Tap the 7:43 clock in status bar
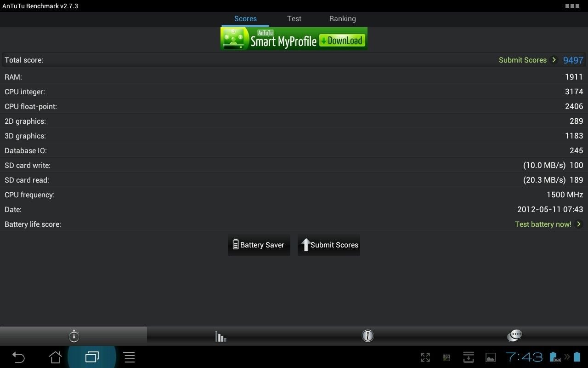The height and width of the screenshot is (368, 588). [x=524, y=357]
